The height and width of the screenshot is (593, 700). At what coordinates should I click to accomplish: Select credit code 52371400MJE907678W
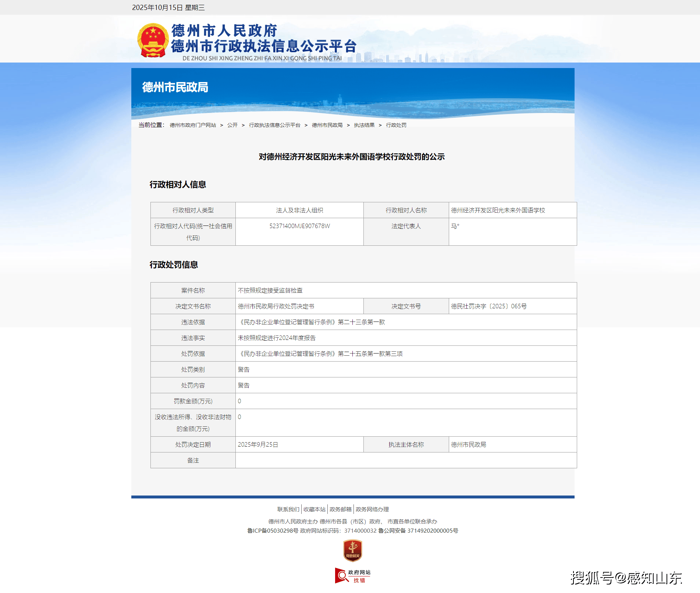[299, 226]
